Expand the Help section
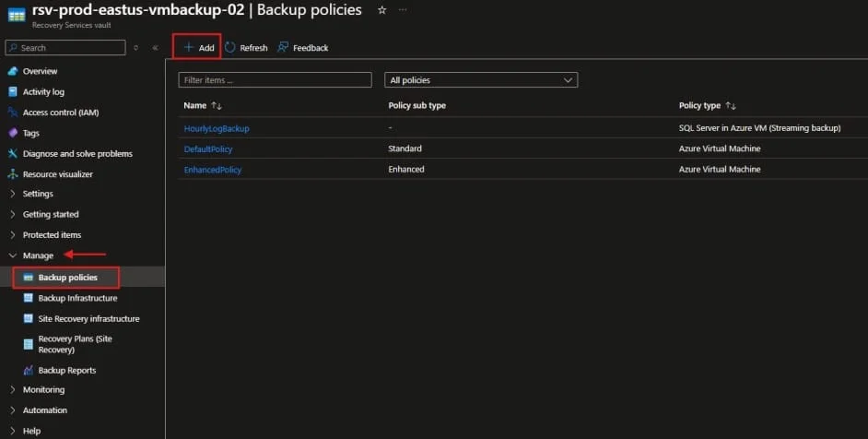The width and height of the screenshot is (868, 439). click(31, 431)
